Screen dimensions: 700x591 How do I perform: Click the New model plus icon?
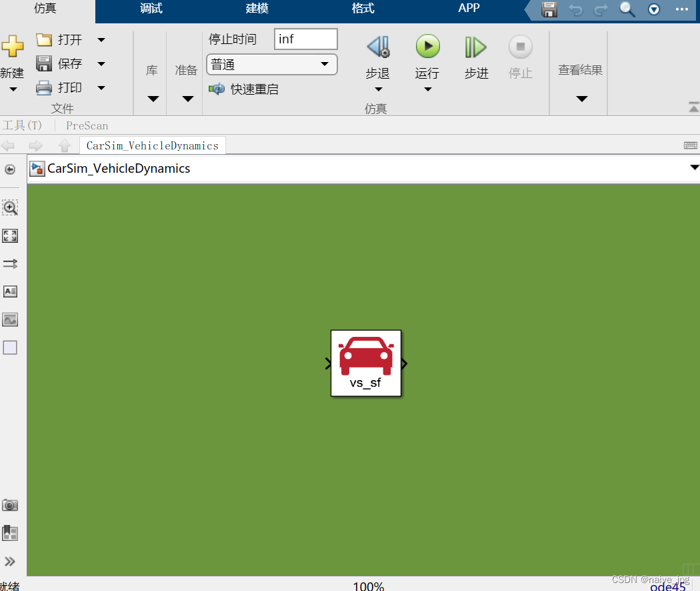13,46
